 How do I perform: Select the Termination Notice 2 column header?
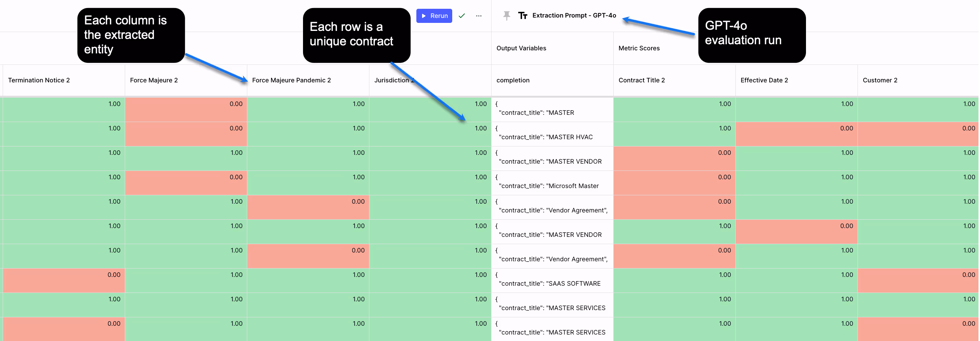click(x=64, y=80)
